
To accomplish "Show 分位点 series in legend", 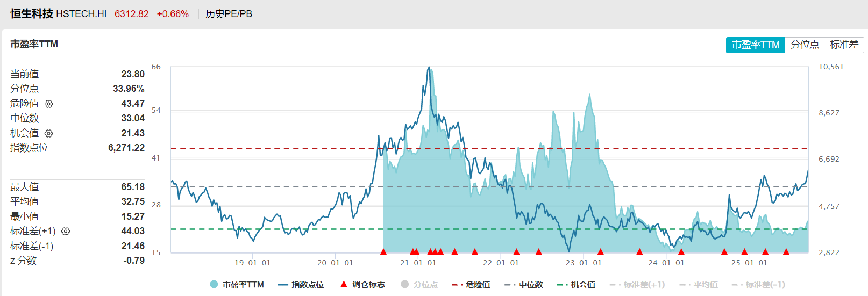I will click(x=419, y=285).
